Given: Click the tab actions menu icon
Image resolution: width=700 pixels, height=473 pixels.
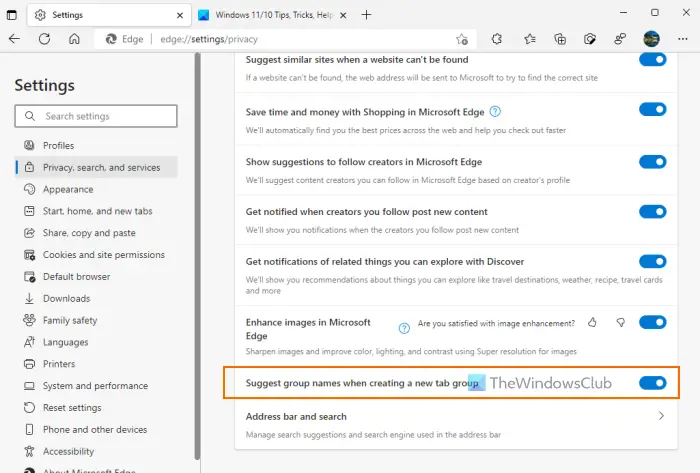Looking at the screenshot, I should pos(12,15).
